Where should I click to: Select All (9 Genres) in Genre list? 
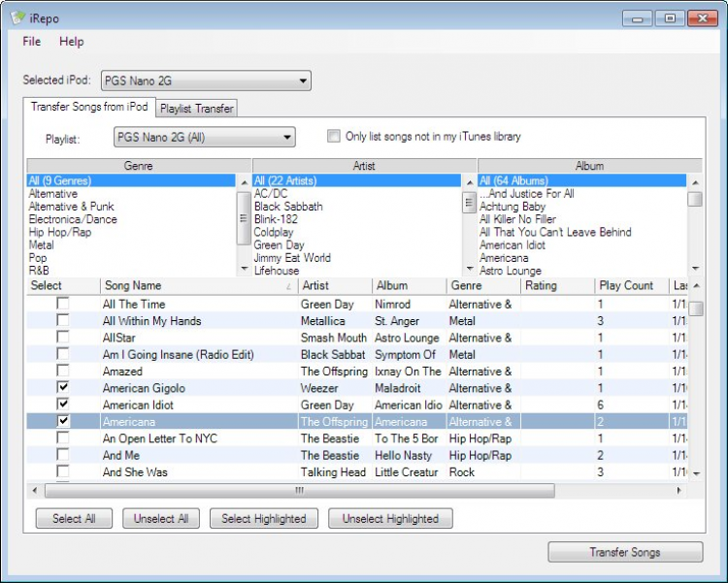[x=131, y=180]
